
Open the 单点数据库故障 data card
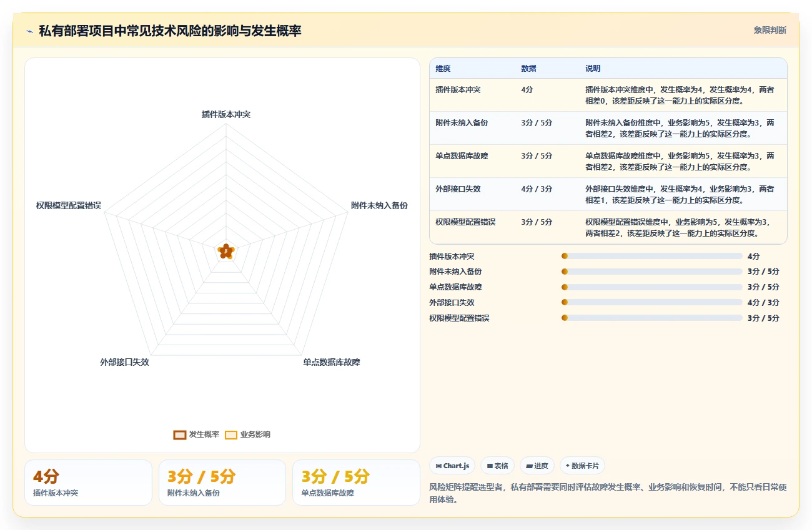pyautogui.click(x=356, y=483)
